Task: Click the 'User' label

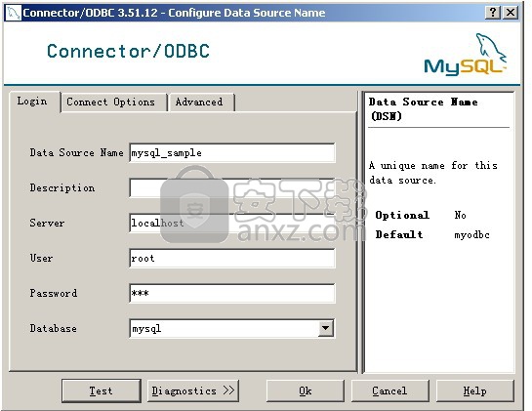Action: 41,258
